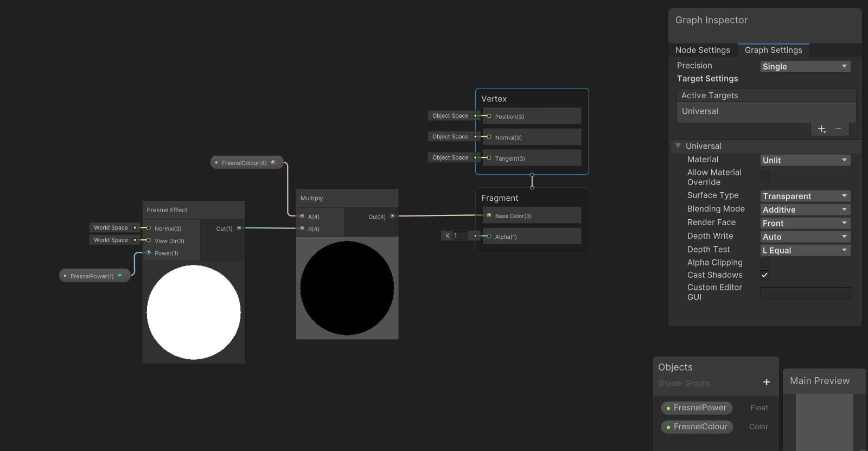Click the Fresnel Effect Normal(3) input port
Screen dimensions: 868x451
149,228
